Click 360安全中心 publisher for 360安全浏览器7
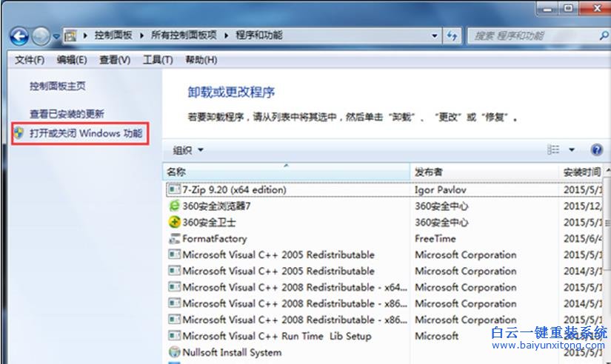The image size is (611, 364). (x=441, y=206)
